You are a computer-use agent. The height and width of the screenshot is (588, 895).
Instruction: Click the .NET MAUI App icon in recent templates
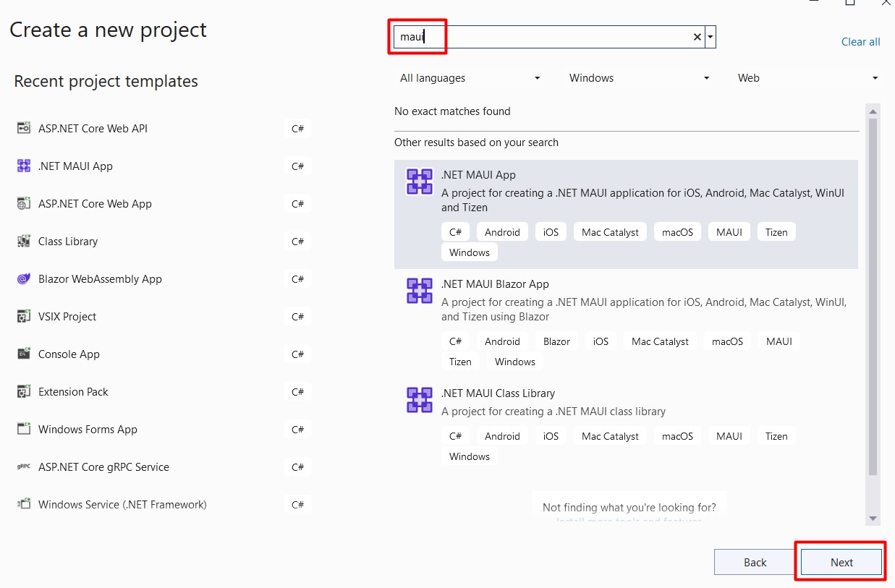coord(23,166)
